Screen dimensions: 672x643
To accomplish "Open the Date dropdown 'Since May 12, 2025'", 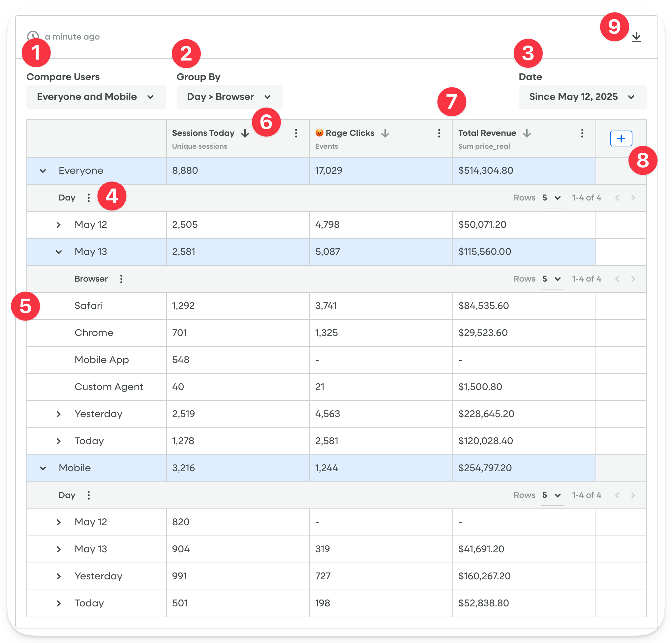I will [582, 97].
